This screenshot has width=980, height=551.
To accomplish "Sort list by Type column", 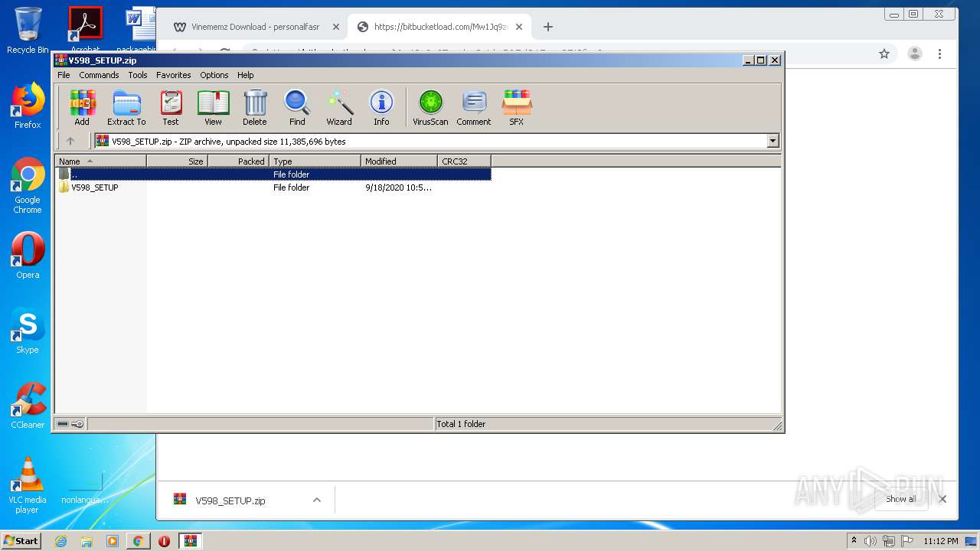I will pos(315,161).
